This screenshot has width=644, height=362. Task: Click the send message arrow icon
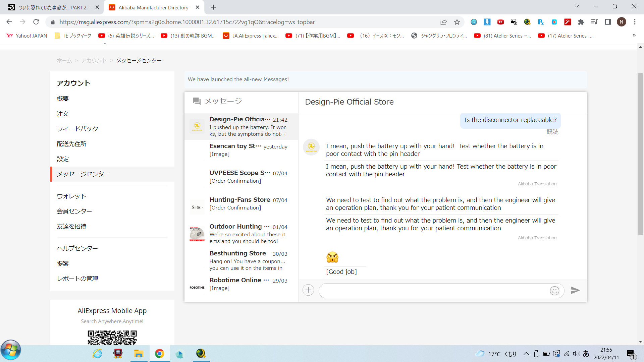click(x=575, y=290)
